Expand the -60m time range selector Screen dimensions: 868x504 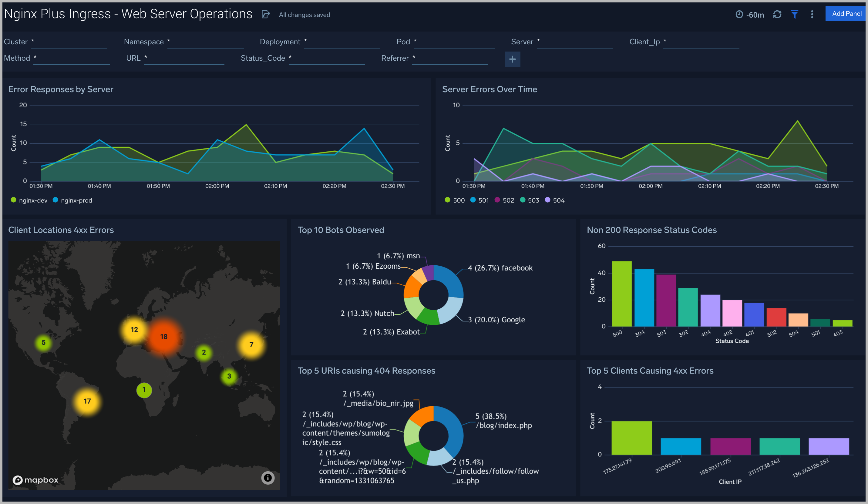tap(749, 15)
